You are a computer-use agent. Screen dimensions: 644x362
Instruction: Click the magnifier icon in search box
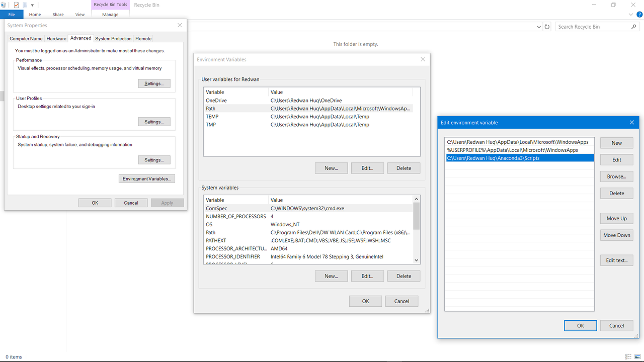click(634, 27)
